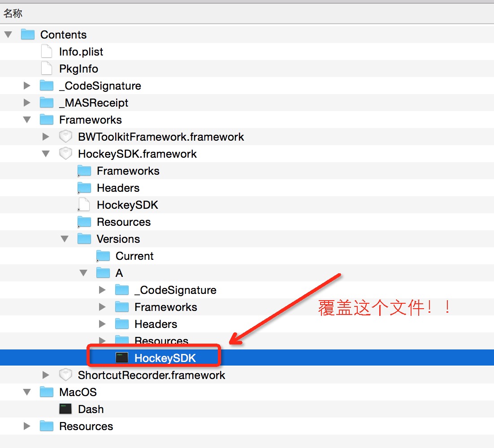
Task: Select the Current alias name
Action: tap(134, 256)
